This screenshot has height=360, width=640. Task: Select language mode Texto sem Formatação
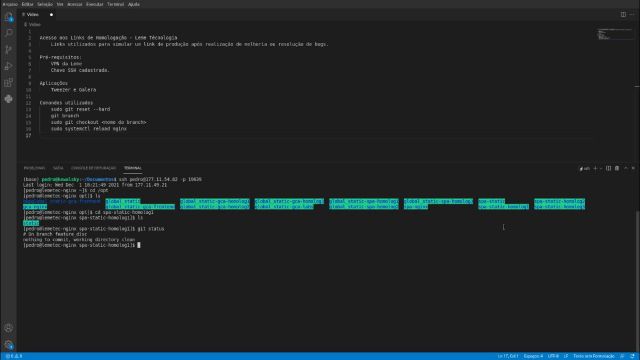point(594,356)
